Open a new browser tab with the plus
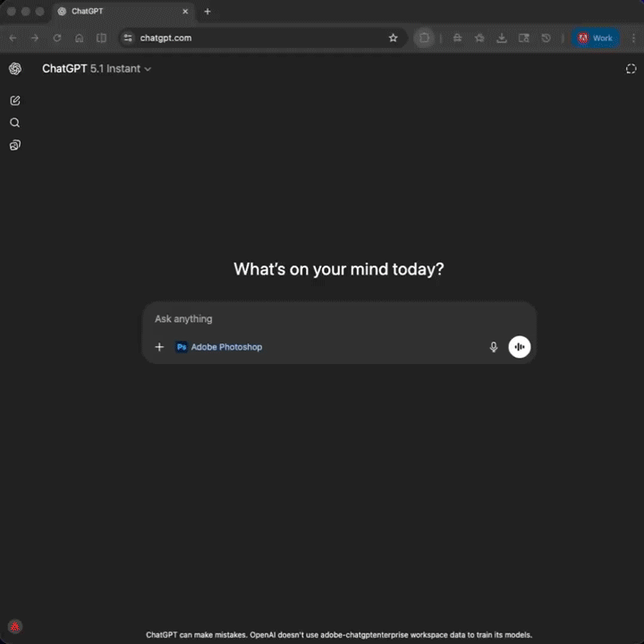 (x=208, y=12)
